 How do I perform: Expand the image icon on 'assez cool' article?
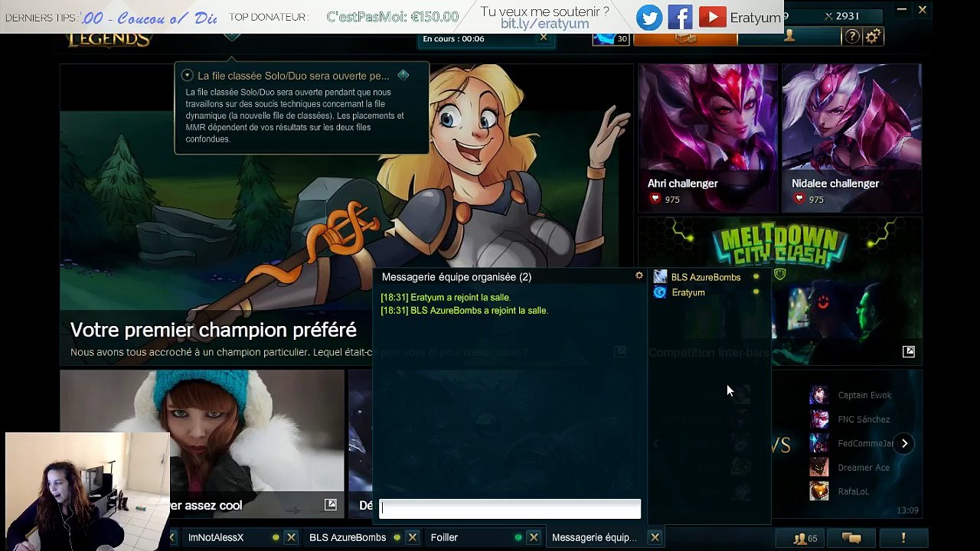[331, 504]
